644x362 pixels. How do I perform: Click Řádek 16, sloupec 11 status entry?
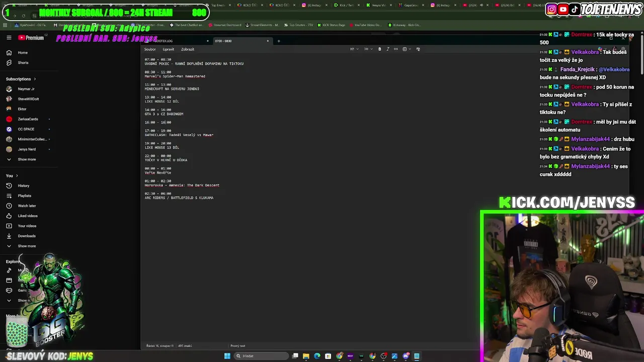tap(159, 346)
